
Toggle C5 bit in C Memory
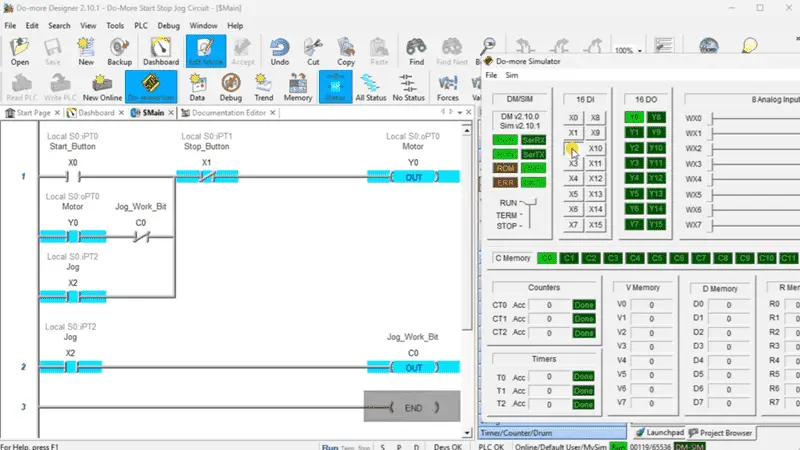657,258
